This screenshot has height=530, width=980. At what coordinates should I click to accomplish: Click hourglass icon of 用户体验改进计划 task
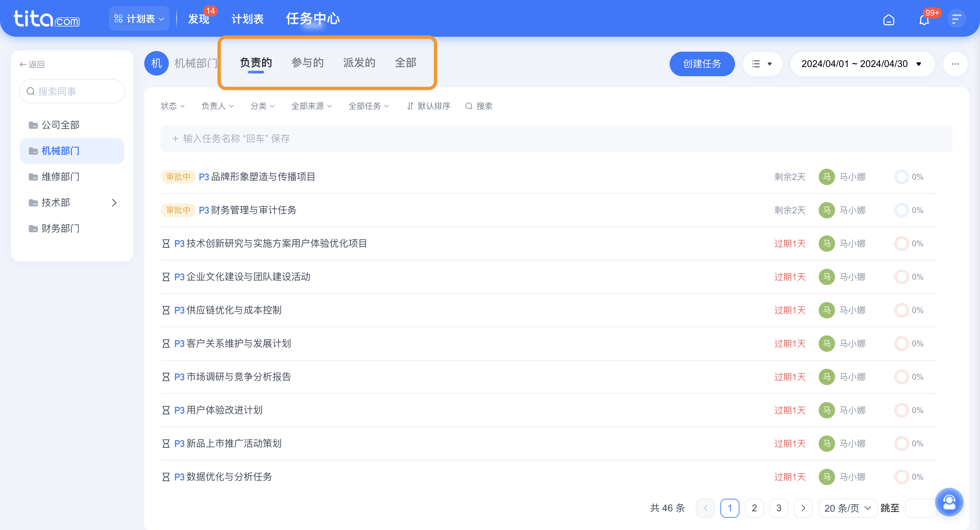(166, 410)
